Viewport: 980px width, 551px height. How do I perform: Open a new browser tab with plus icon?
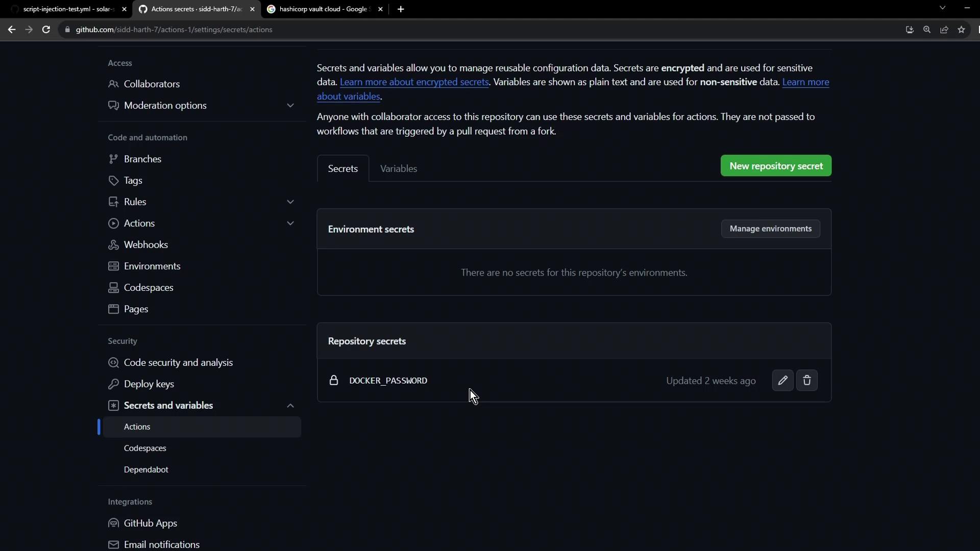[401, 9]
